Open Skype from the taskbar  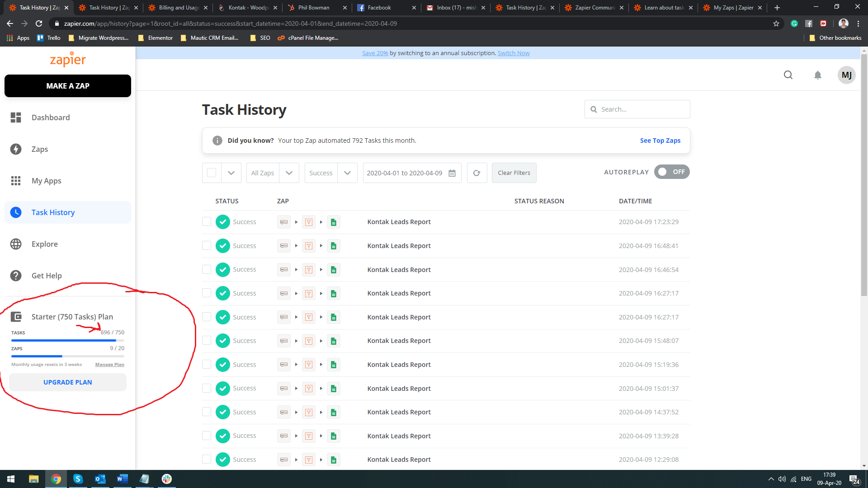(78, 479)
